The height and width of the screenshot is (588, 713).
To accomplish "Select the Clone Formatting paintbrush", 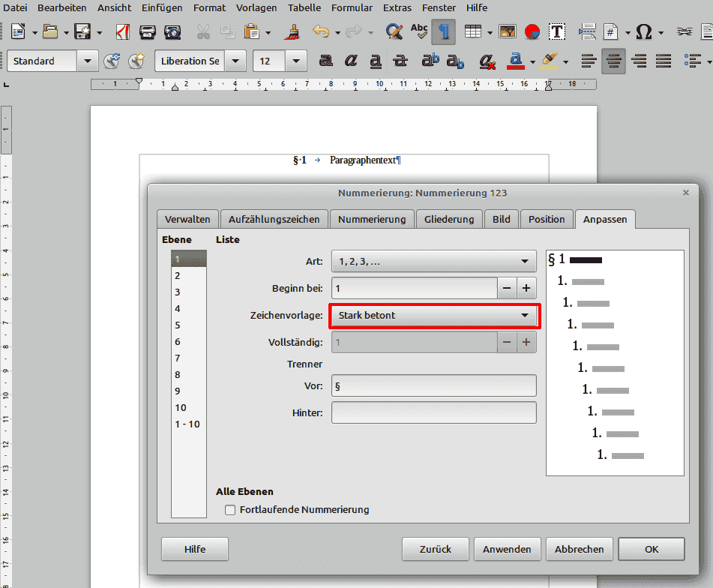I will [293, 31].
